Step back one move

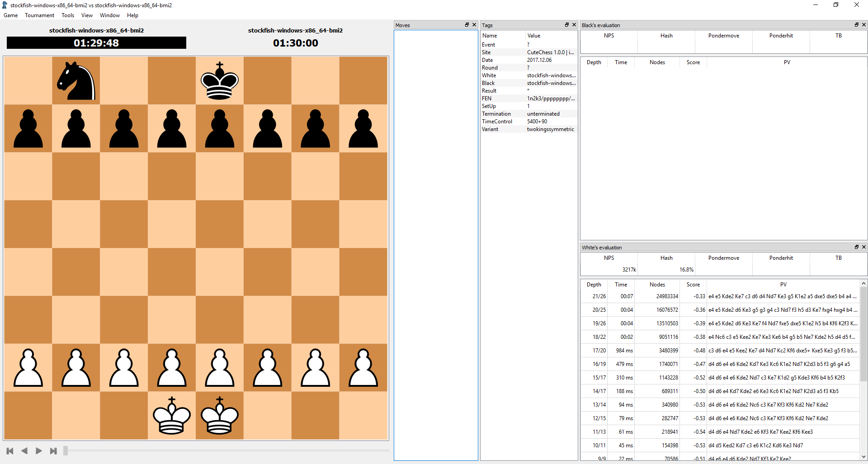point(24,451)
